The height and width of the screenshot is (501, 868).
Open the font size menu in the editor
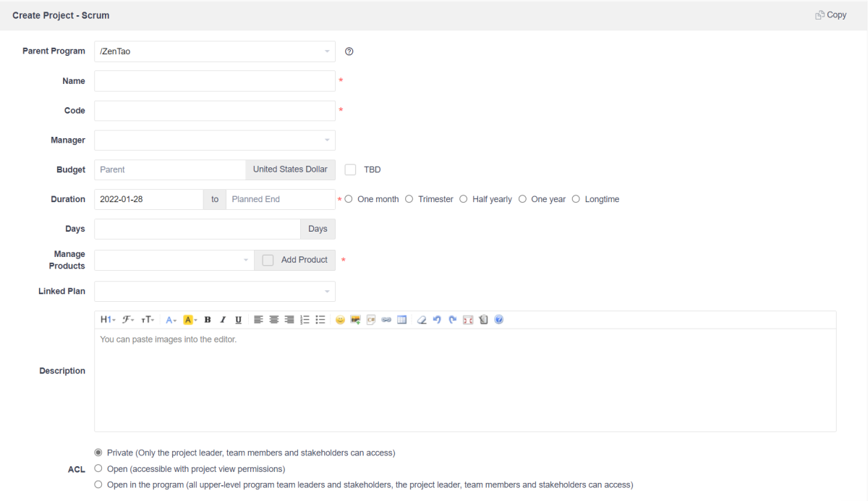[x=148, y=320]
